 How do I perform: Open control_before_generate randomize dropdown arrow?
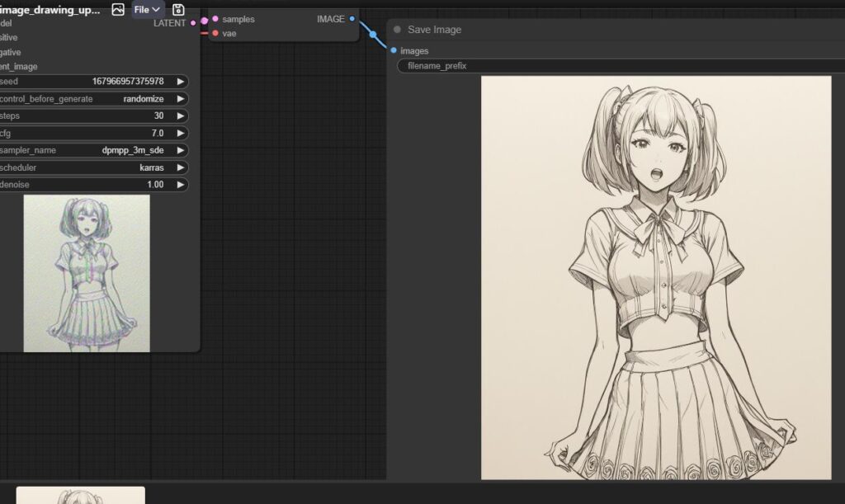pyautogui.click(x=181, y=99)
